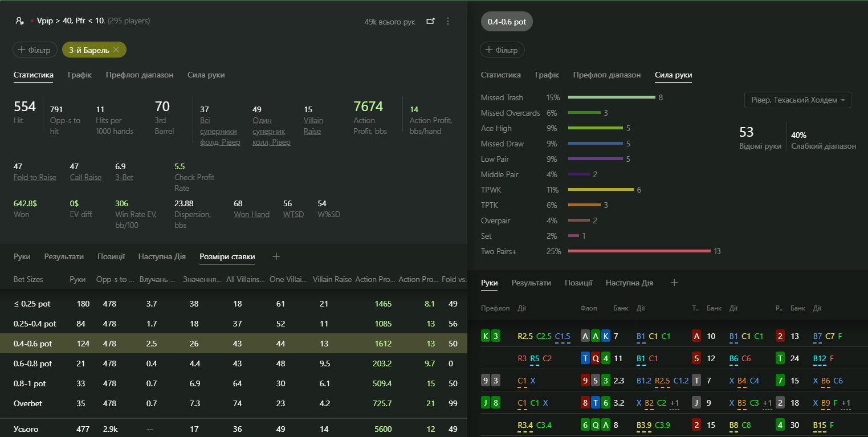
Task: Open Результати tab beside Розміри ставки
Action: [x=64, y=257]
